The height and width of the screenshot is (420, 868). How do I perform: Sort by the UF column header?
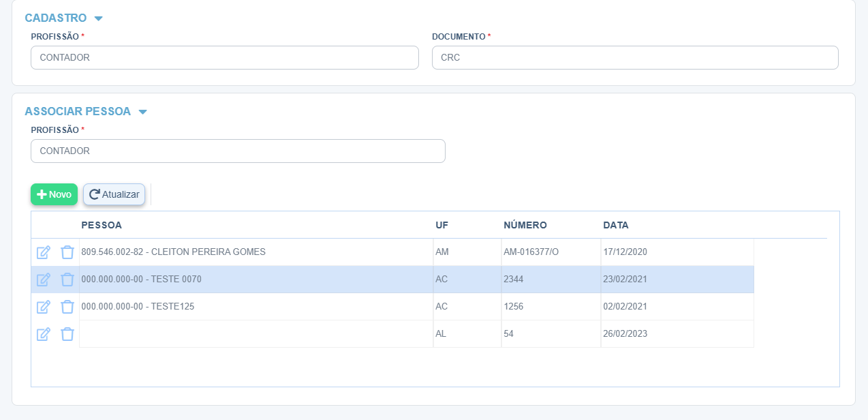coord(441,225)
